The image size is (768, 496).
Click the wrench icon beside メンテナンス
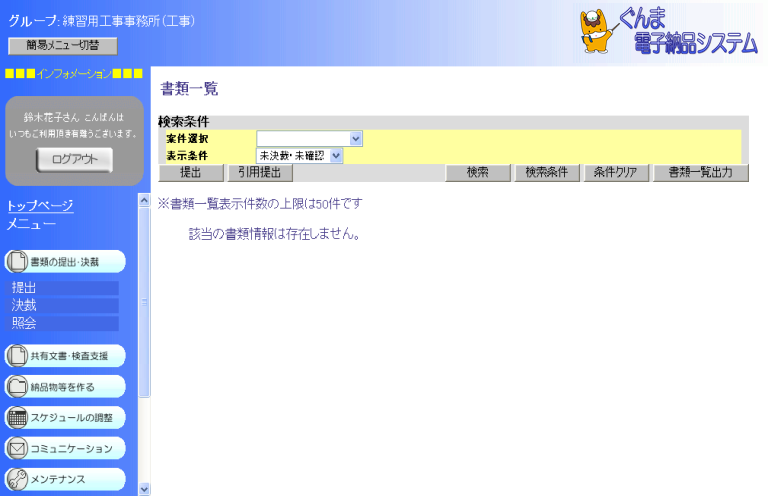tap(17, 479)
